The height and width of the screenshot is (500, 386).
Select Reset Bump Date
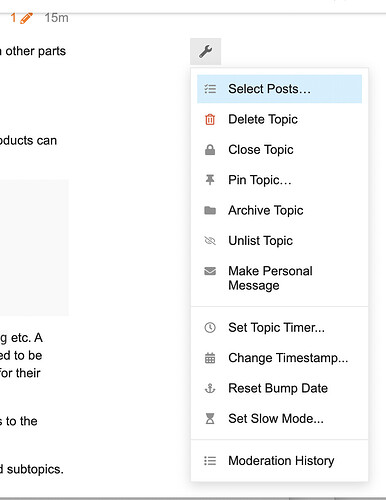pyautogui.click(x=279, y=388)
